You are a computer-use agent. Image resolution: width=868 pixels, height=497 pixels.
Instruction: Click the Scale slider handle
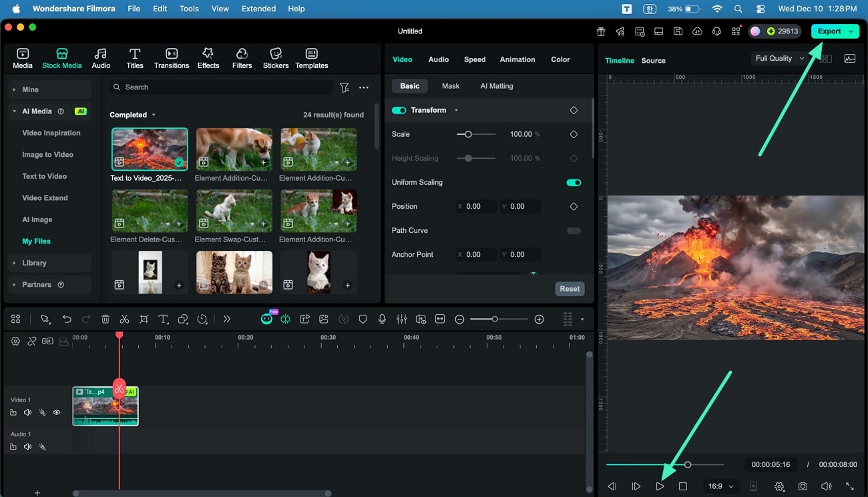tap(468, 134)
